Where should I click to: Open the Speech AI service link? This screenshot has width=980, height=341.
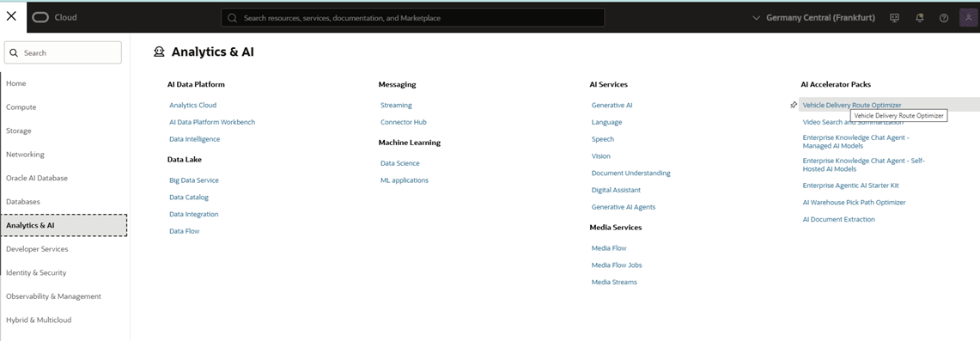point(603,139)
